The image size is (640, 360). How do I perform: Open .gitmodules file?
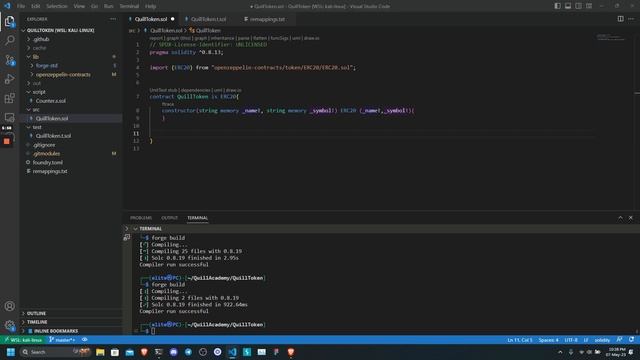[46, 154]
